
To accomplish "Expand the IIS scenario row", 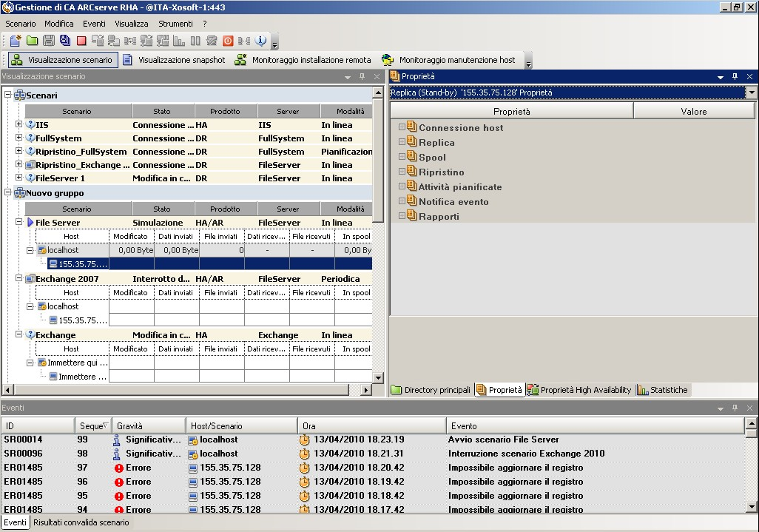I will [19, 125].
